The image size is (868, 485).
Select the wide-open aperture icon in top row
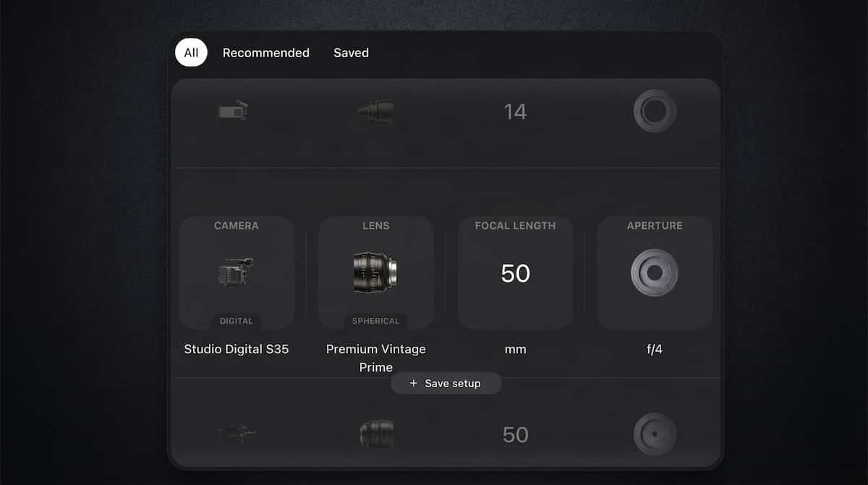pos(655,111)
